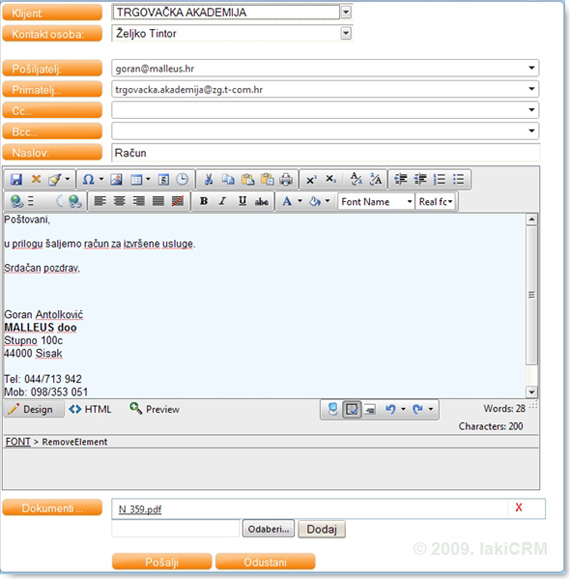Toggle italic formatting
570x579 pixels.
click(x=222, y=201)
